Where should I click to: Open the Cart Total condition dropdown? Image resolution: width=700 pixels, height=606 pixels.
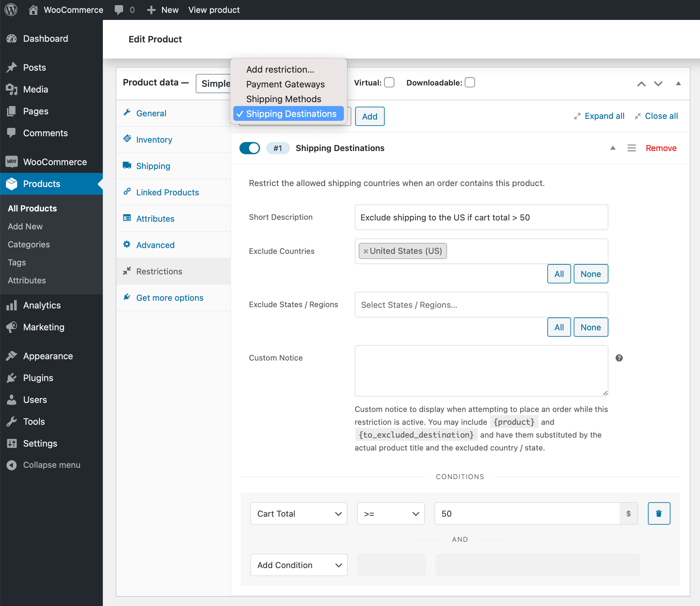(299, 514)
